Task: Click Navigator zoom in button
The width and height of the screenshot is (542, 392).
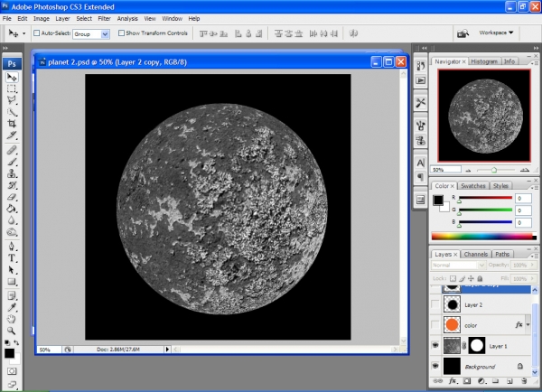Action: [x=525, y=170]
